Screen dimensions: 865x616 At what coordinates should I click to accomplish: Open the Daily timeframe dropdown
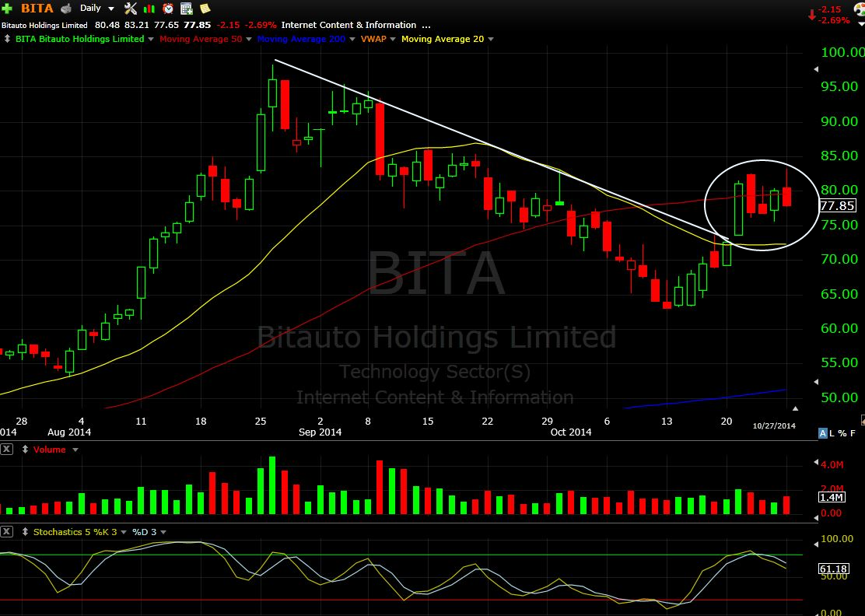tap(96, 9)
